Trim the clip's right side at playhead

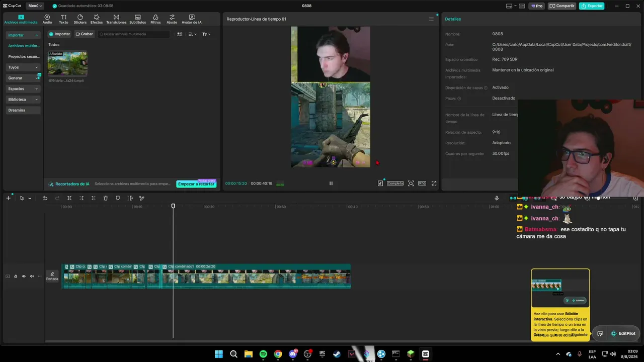[x=94, y=198]
